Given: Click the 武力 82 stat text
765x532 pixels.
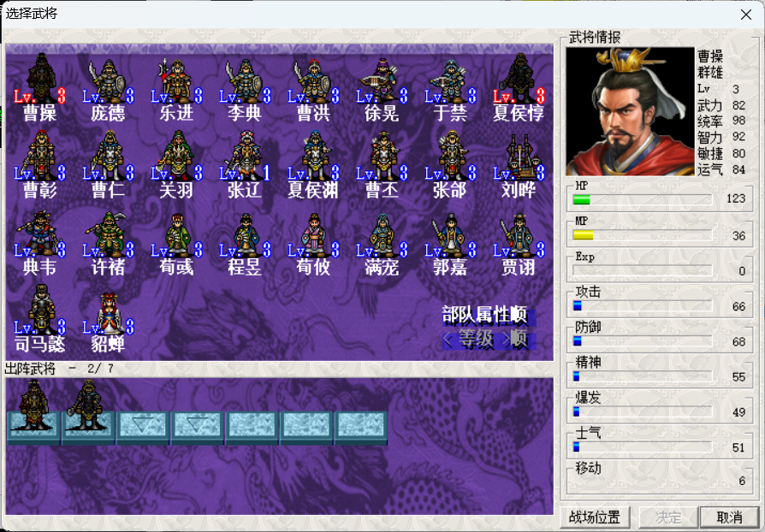Looking at the screenshot, I should coord(721,105).
